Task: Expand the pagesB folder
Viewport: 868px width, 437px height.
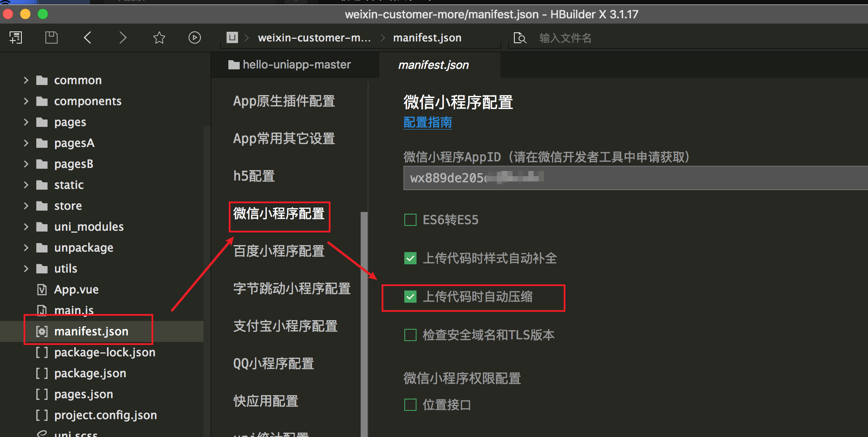Action: pos(26,164)
